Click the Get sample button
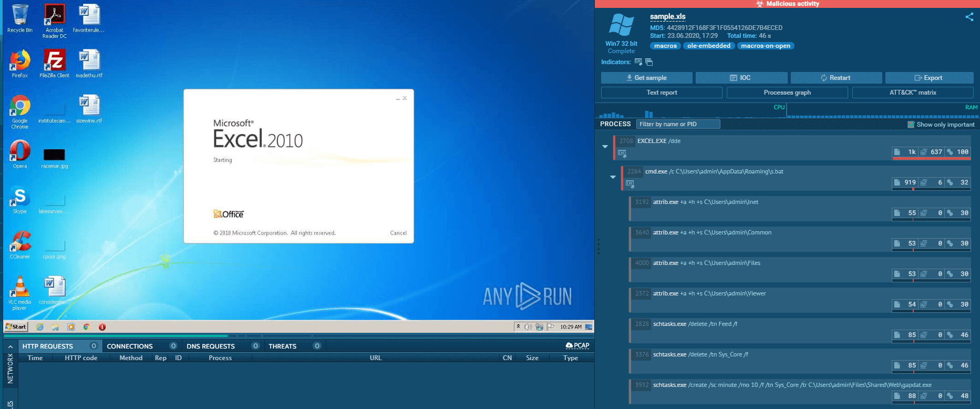 646,78
